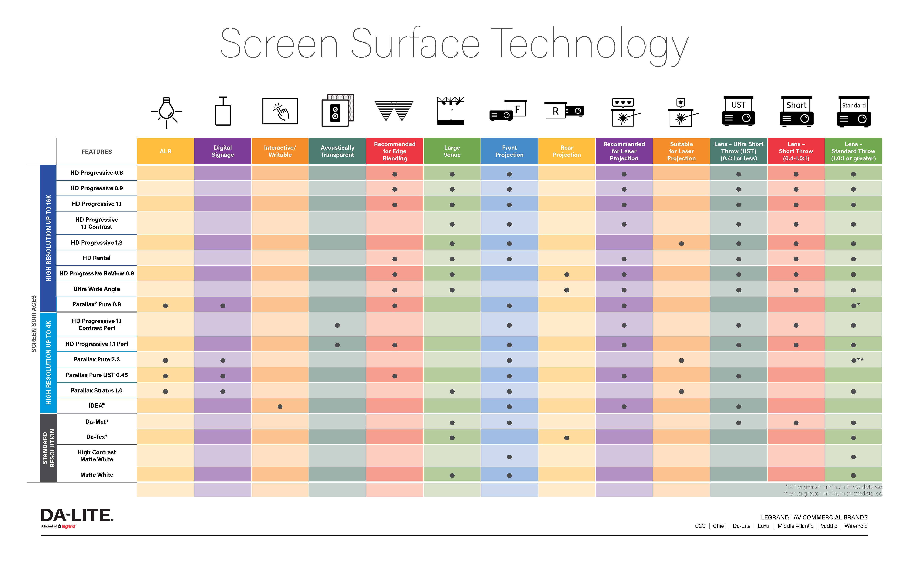
Task: Toggle IDEA Interactive/Writable feature checkbox
Action: (x=285, y=407)
